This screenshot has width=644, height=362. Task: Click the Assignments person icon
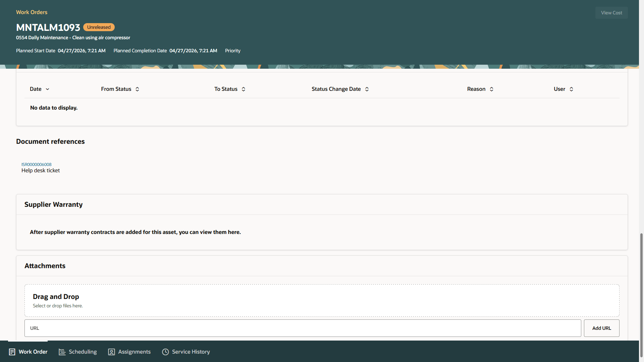tap(111, 352)
